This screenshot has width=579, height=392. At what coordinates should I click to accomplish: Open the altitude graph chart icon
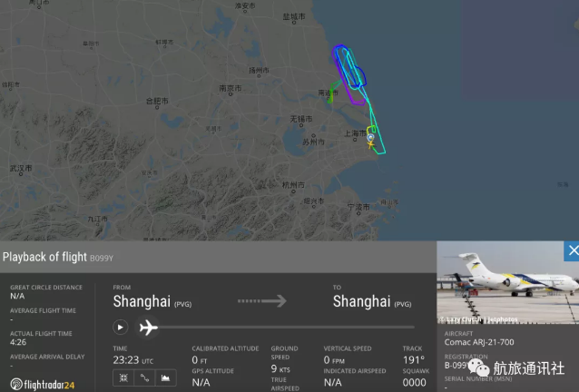(165, 377)
